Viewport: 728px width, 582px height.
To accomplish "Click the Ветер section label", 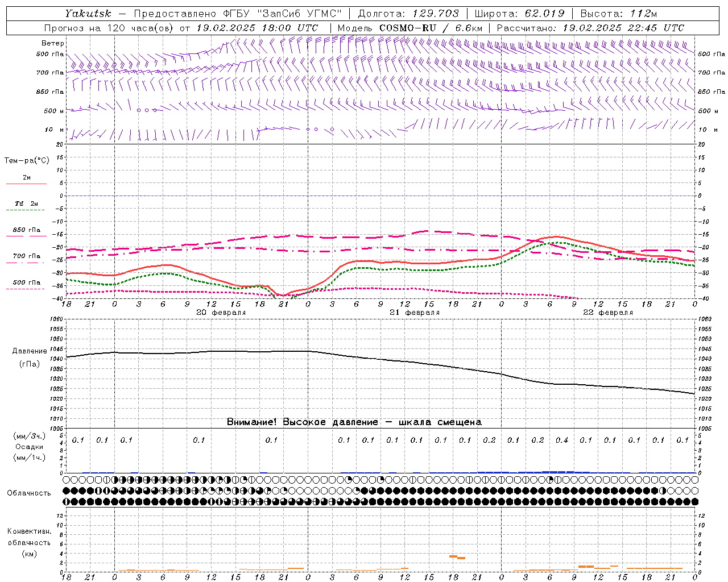I will pyautogui.click(x=53, y=43).
